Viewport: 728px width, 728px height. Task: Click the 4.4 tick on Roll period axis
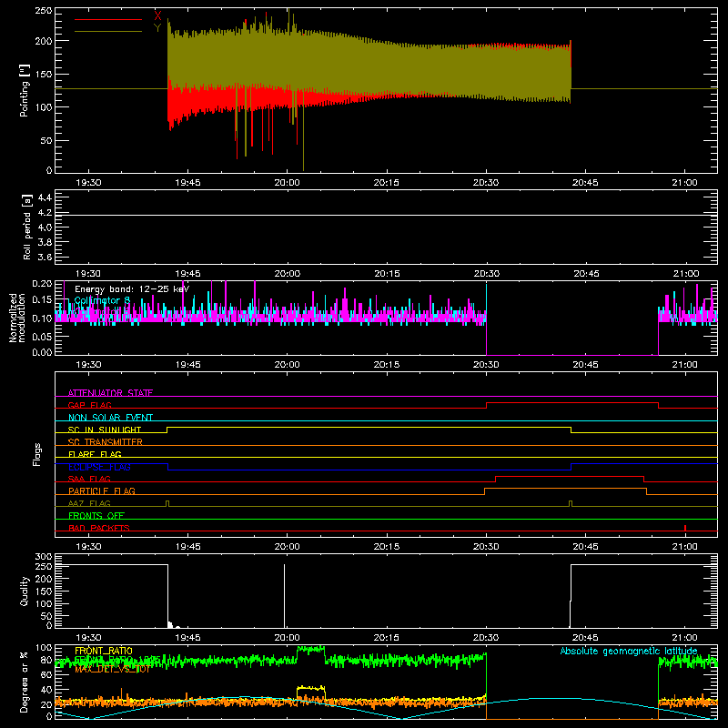tap(45, 197)
